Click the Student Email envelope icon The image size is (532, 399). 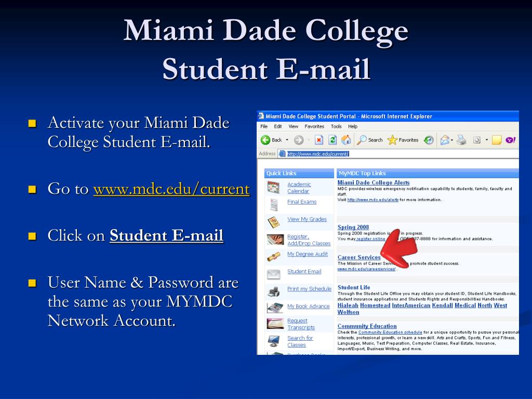pyautogui.click(x=273, y=274)
